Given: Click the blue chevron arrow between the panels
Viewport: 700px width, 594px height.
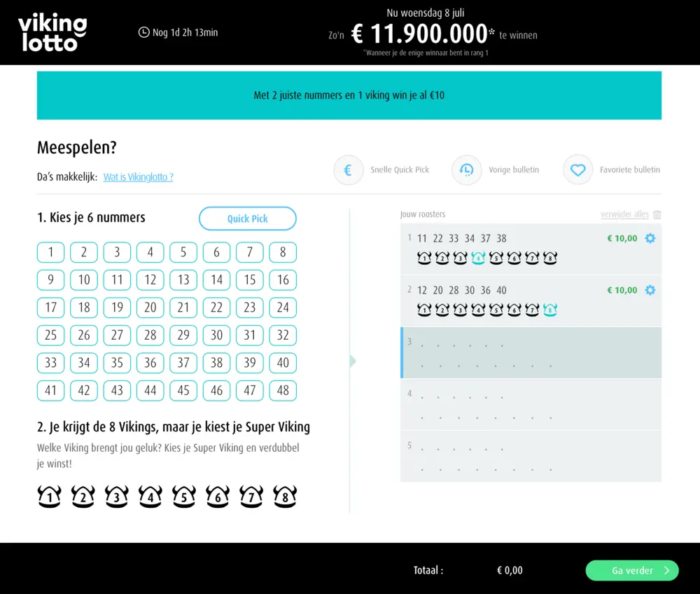Looking at the screenshot, I should click(352, 361).
